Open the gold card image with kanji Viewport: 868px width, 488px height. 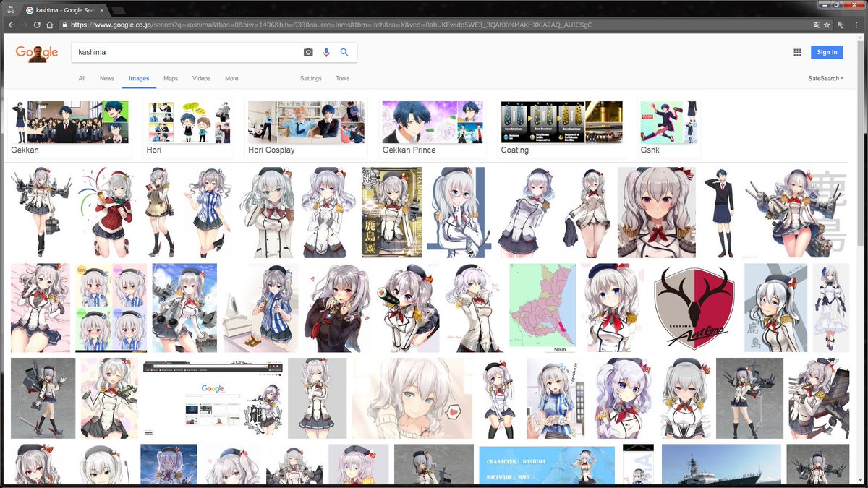coord(391,213)
